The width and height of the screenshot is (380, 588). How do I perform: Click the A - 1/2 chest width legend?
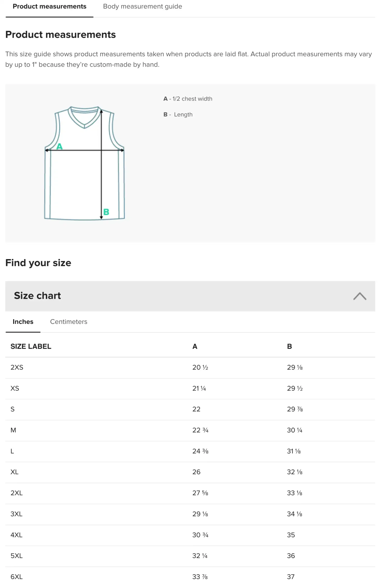(x=188, y=99)
